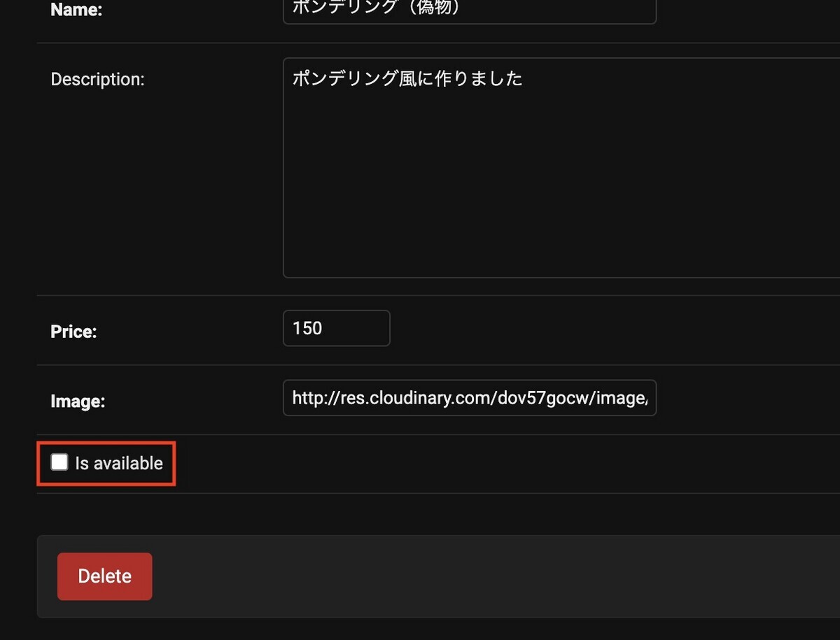The width and height of the screenshot is (840, 640).
Task: Click the description text ポンデリング風に作りました
Action: click(x=407, y=78)
